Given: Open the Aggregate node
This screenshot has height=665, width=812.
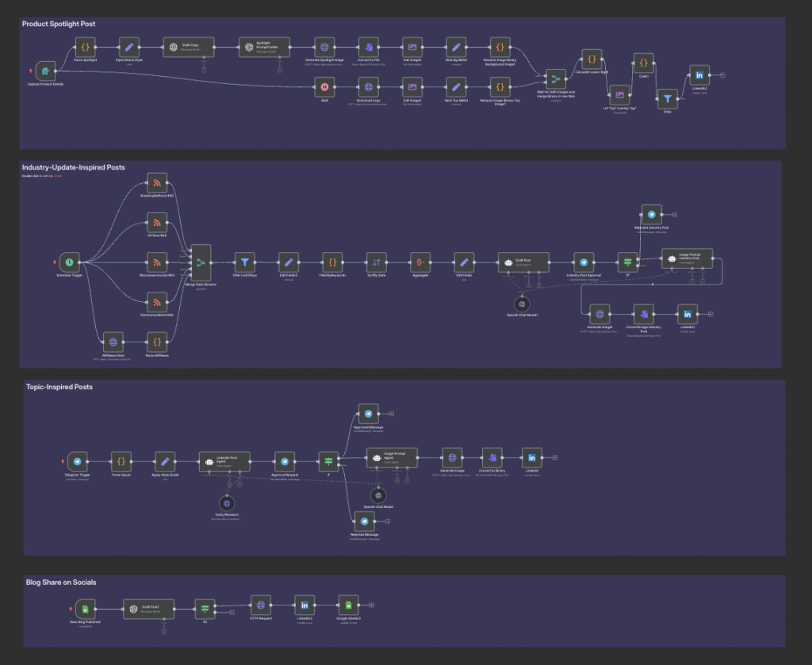Looking at the screenshot, I should (420, 262).
